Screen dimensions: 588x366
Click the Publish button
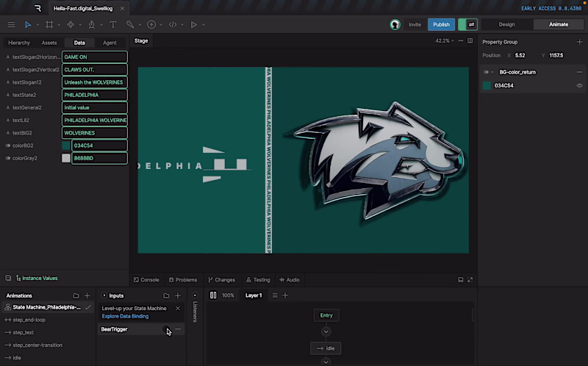(x=442, y=25)
